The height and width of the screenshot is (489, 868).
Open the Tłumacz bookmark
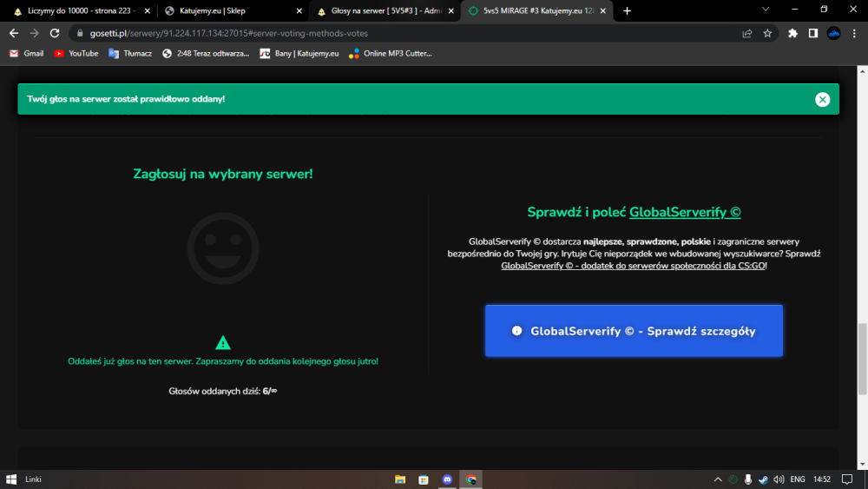coord(130,54)
